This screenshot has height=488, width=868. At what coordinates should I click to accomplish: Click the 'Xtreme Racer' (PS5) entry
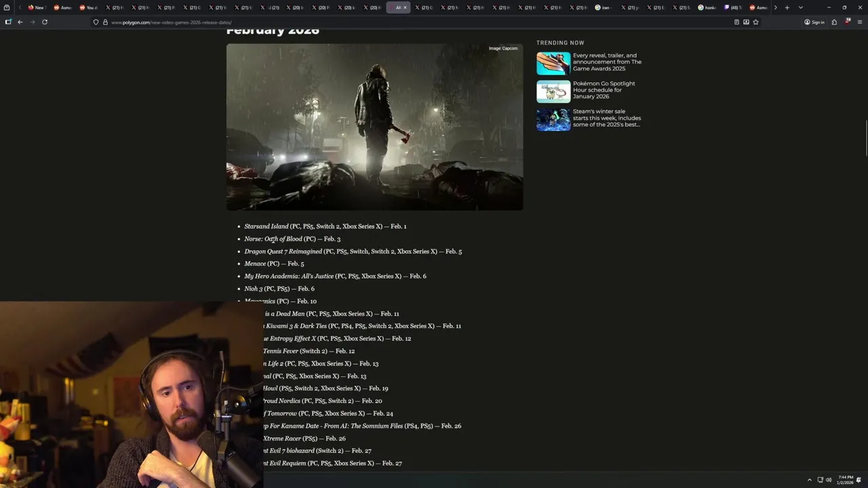point(304,439)
